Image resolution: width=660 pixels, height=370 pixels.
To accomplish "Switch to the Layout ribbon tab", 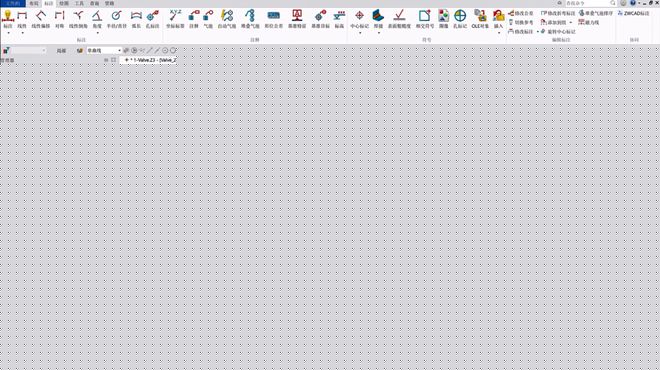I will pyautogui.click(x=34, y=3).
